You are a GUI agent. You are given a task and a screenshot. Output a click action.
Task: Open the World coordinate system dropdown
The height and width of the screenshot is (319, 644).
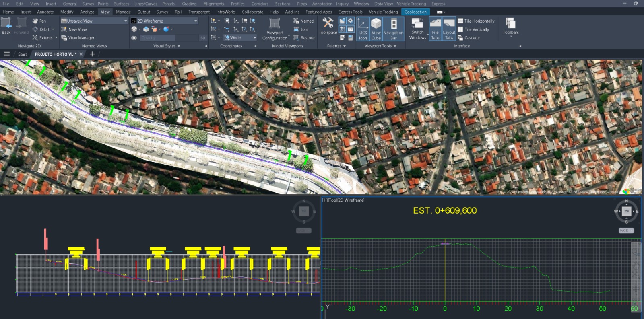[254, 38]
